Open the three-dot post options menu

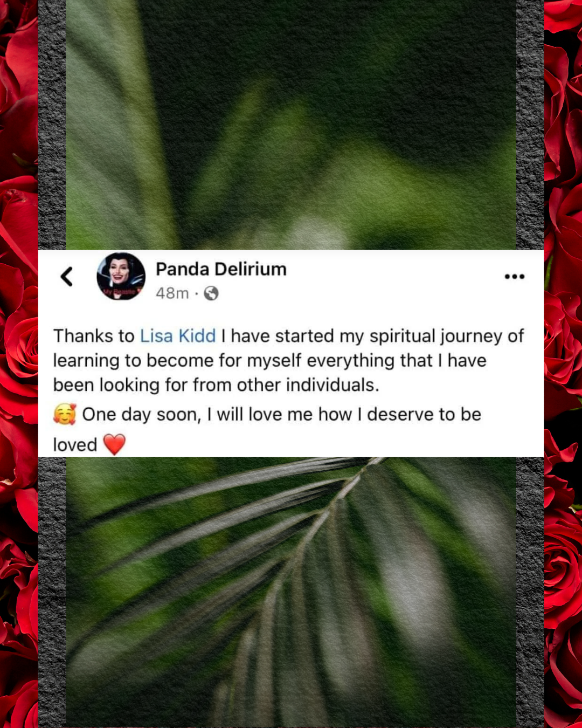514,277
